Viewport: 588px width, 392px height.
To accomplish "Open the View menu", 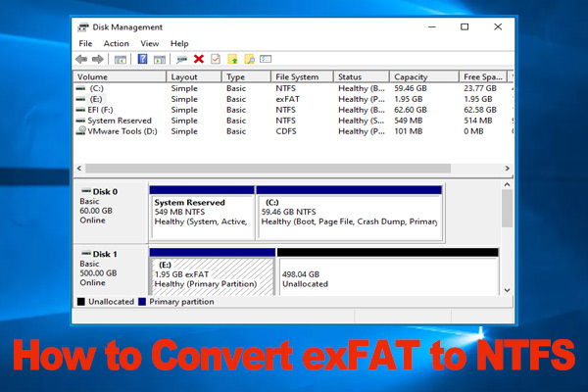I will [150, 43].
